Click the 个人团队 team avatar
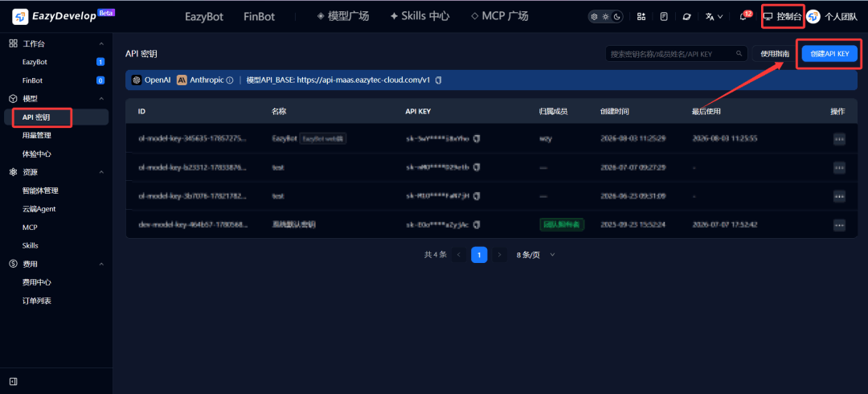 click(813, 17)
